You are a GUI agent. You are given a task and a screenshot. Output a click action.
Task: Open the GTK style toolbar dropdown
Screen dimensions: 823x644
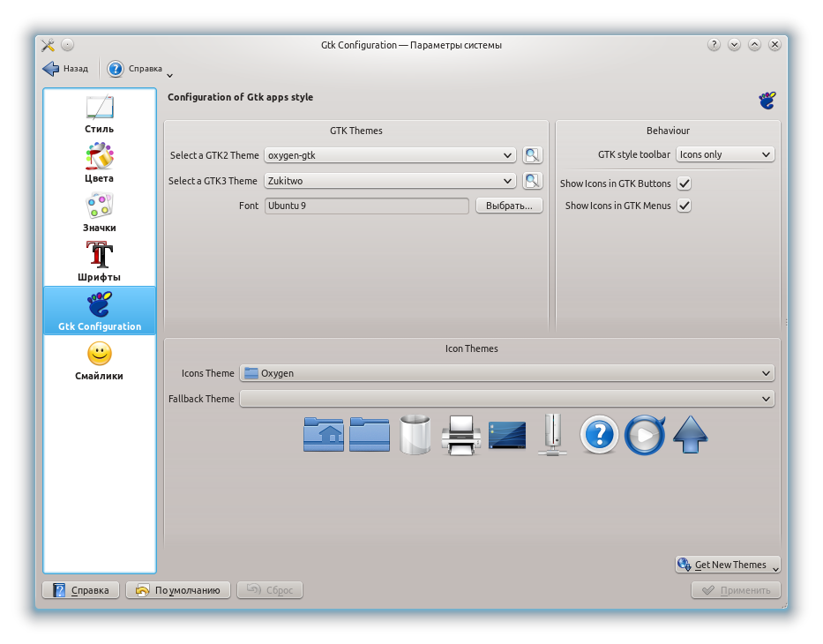[x=725, y=154]
